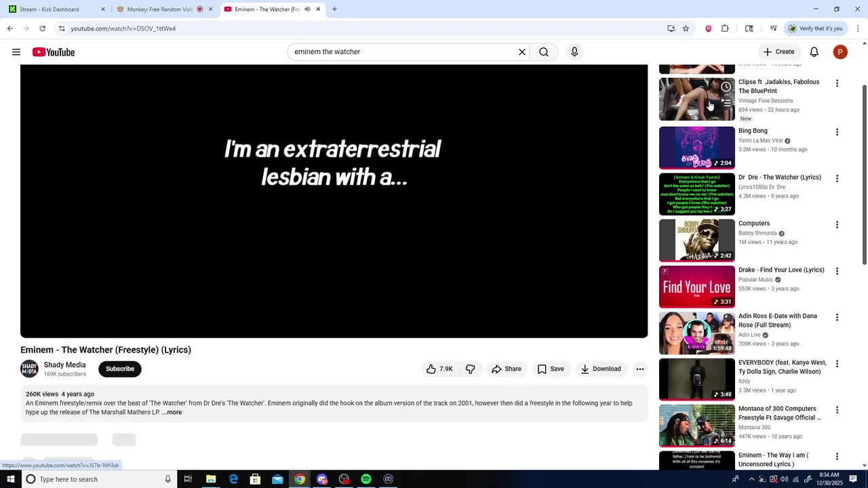Open options for Clipse ft Jadakiss video

[837, 83]
